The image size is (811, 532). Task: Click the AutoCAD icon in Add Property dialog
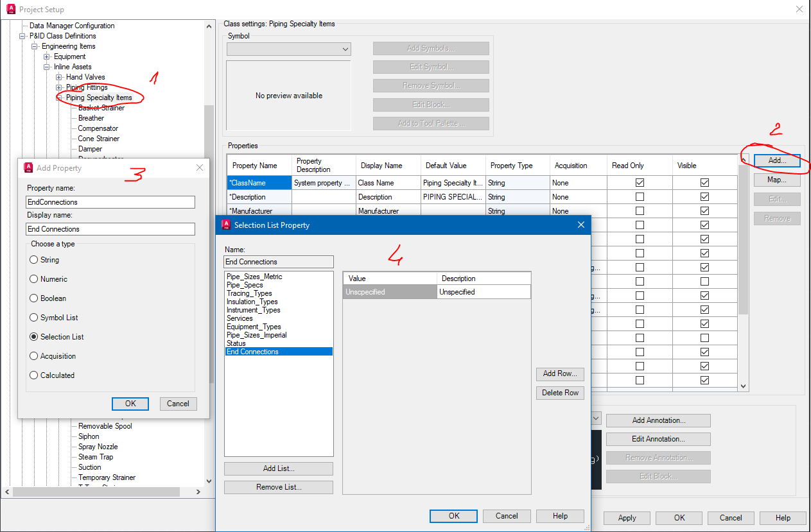click(x=28, y=167)
